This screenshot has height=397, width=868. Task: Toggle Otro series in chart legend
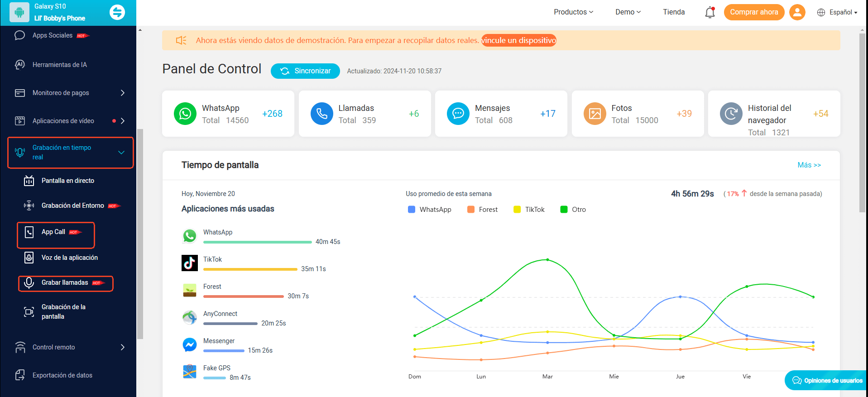(573, 210)
